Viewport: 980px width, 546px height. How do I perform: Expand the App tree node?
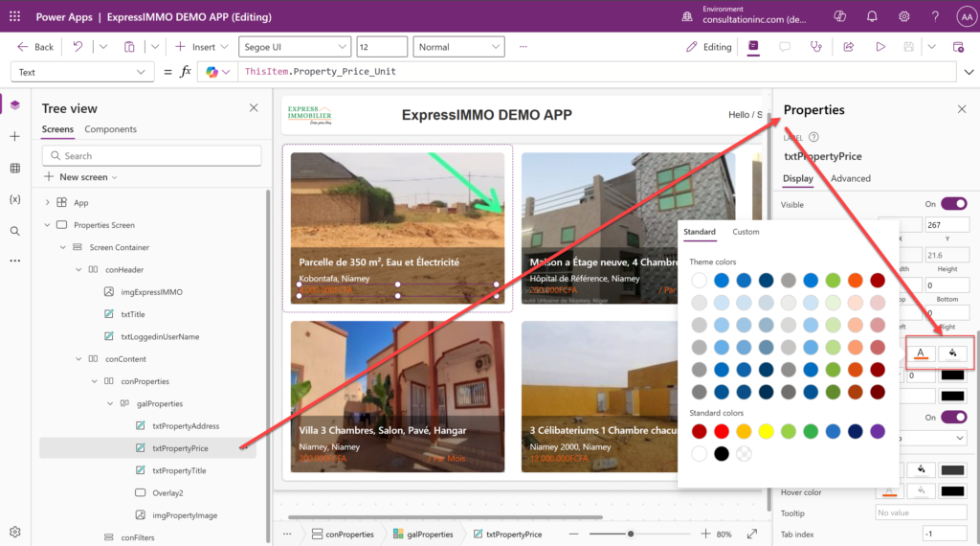(x=47, y=203)
